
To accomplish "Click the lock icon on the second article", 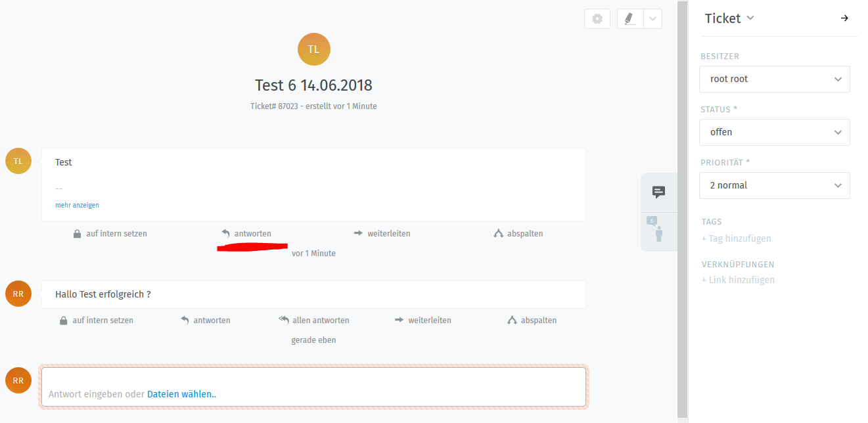I will tap(63, 321).
